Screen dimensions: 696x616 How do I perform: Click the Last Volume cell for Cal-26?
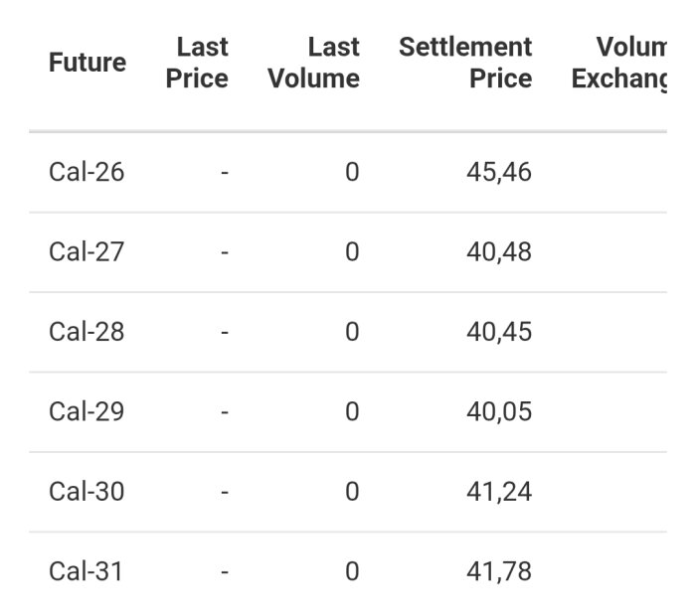click(351, 172)
